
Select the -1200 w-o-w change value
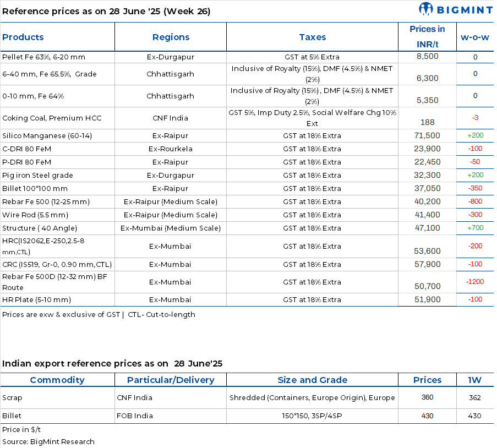pyautogui.click(x=474, y=282)
